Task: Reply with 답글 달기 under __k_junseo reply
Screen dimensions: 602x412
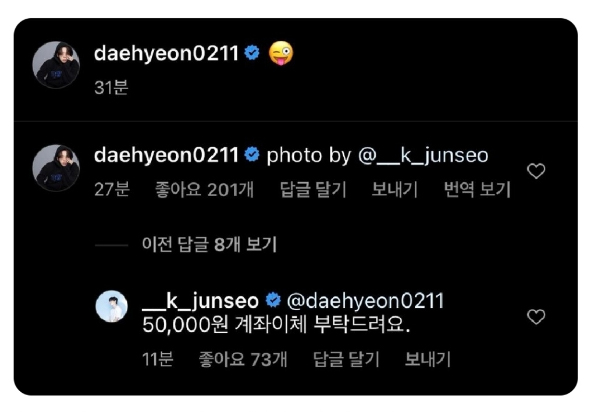Action: [x=346, y=359]
